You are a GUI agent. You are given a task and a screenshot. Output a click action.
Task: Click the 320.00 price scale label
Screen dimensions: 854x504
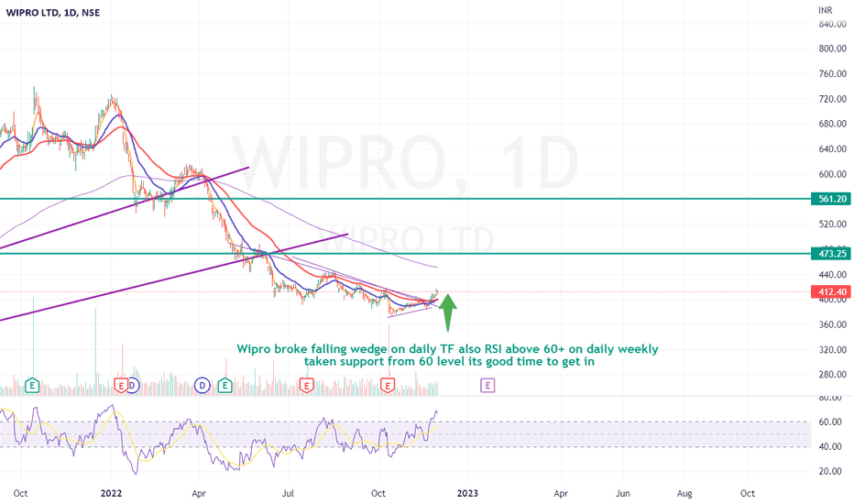833,349
